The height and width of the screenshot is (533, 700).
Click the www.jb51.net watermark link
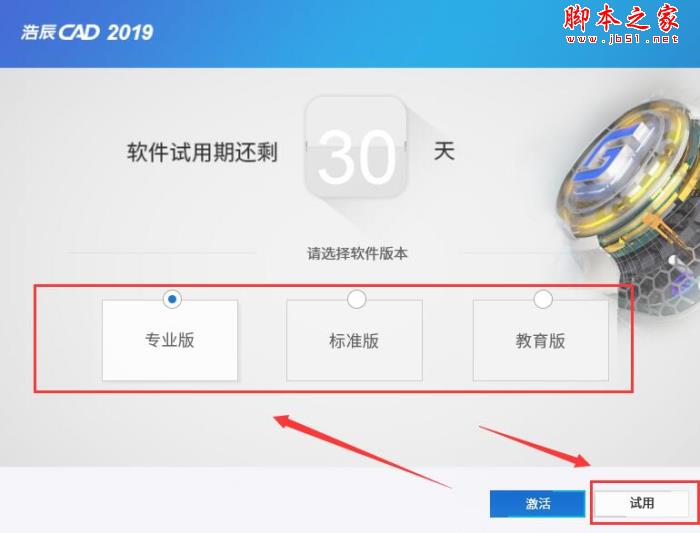pyautogui.click(x=622, y=39)
